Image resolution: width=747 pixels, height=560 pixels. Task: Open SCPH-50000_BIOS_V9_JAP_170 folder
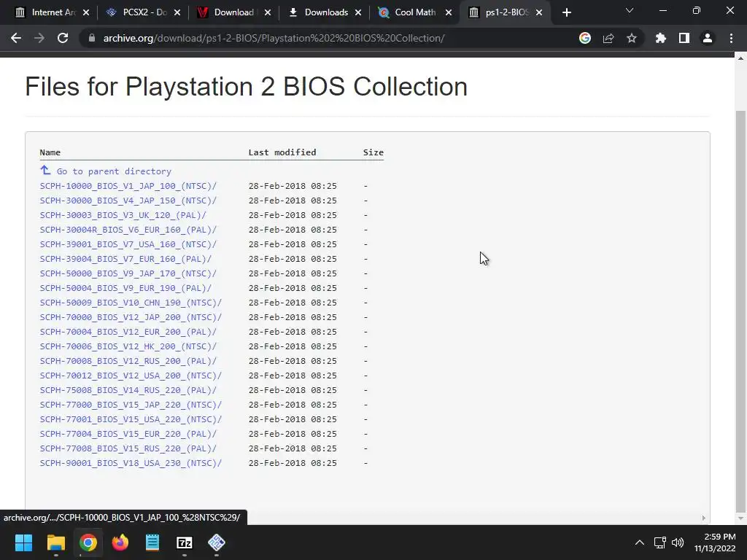128,273
